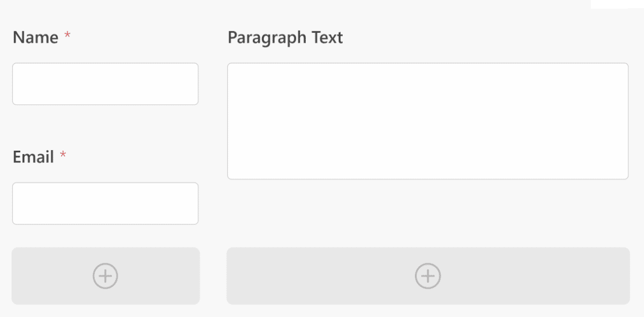This screenshot has width=644, height=317.
Task: Select the Paragraph Text field label
Action: click(285, 38)
